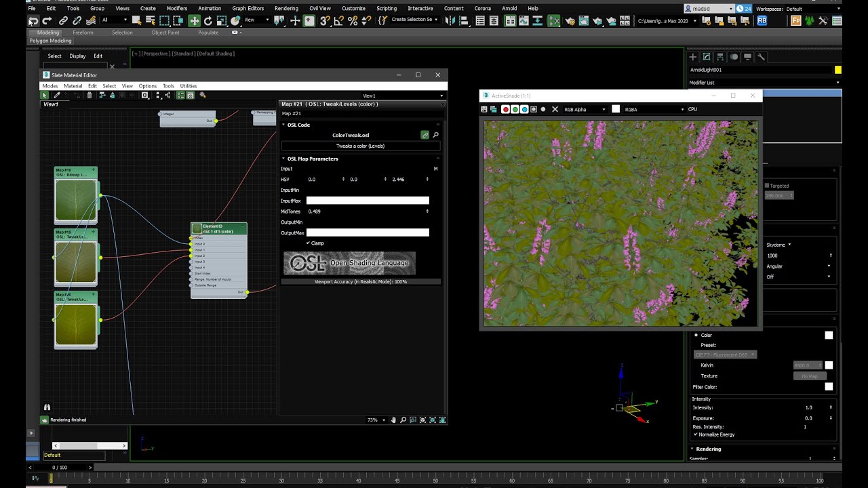Image resolution: width=868 pixels, height=488 pixels.
Task: Click the OSL Open Shading Language banner
Action: click(349, 263)
